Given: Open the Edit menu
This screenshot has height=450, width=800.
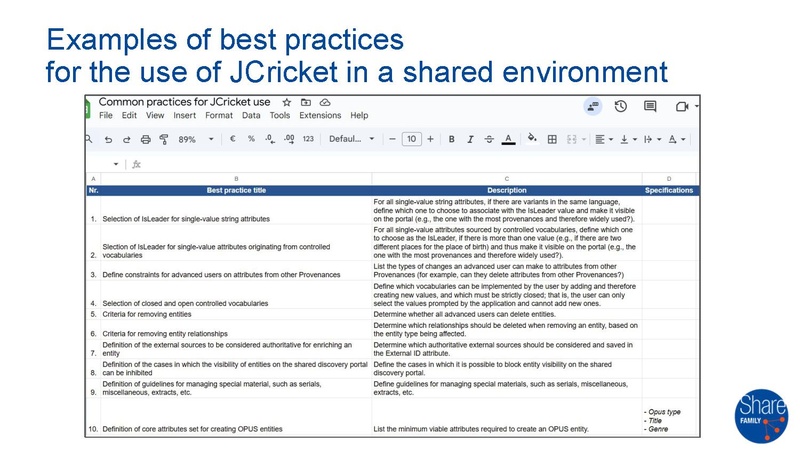Looking at the screenshot, I should click(x=129, y=115).
